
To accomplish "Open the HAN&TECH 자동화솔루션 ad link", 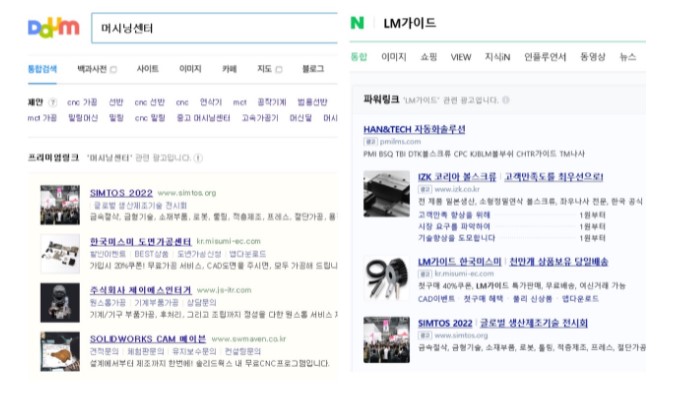I will pyautogui.click(x=414, y=129).
